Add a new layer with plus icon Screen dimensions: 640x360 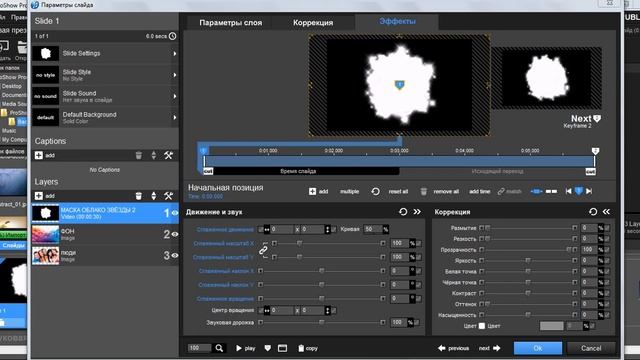point(39,196)
